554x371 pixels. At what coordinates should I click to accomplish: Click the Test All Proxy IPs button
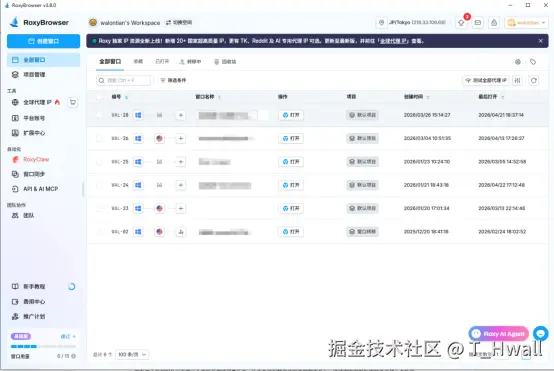pyautogui.click(x=486, y=80)
